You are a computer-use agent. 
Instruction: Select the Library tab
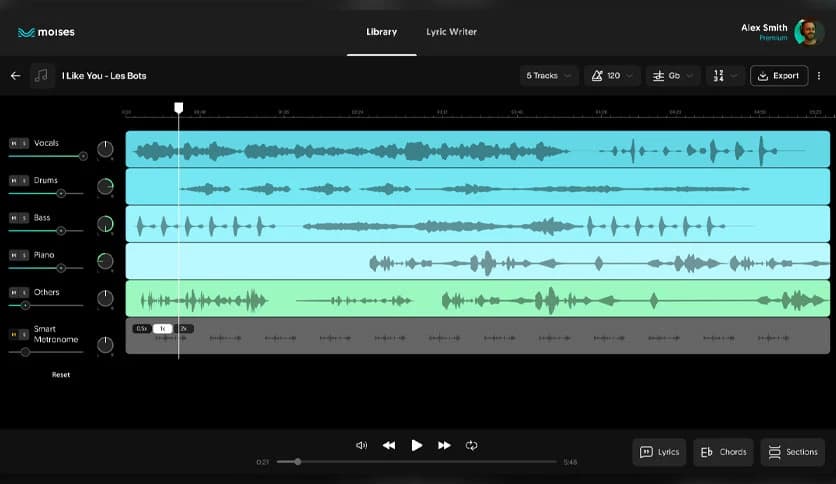(381, 32)
